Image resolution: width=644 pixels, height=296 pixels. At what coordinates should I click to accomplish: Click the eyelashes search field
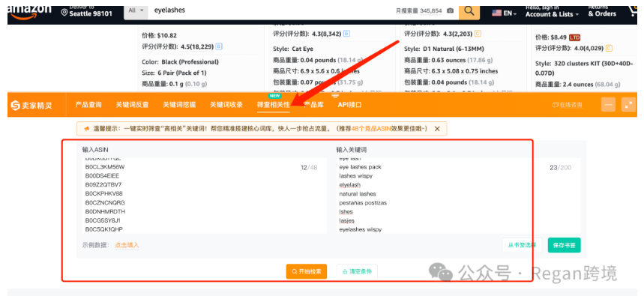coord(271,10)
